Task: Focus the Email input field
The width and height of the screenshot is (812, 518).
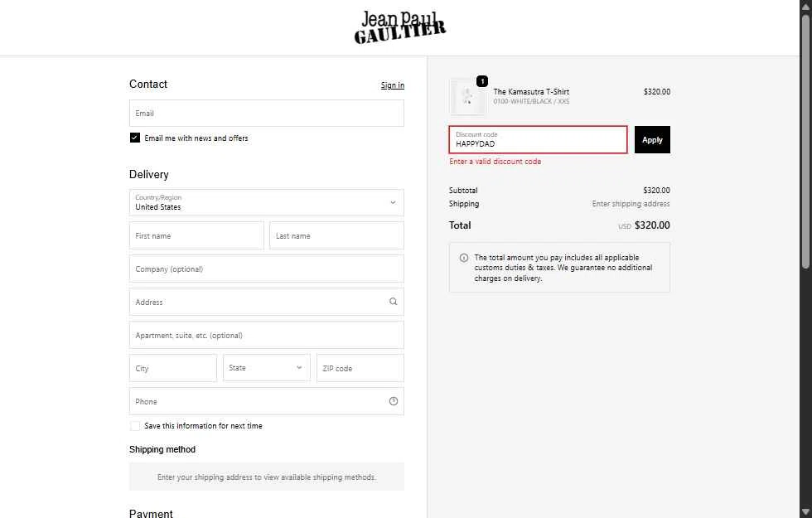Action: 266,113
